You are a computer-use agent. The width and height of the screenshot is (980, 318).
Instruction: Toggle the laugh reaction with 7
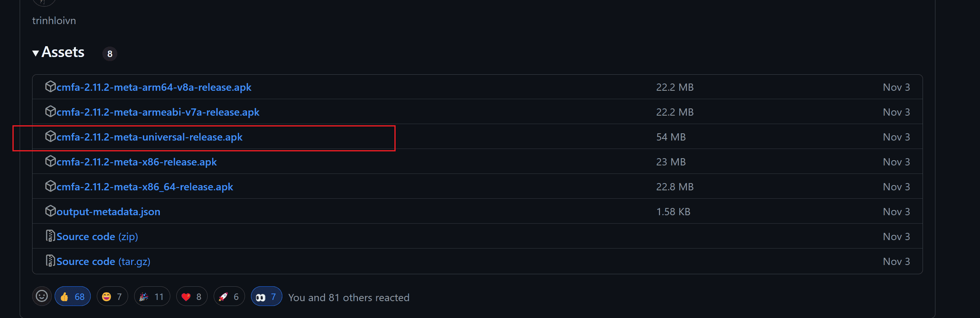[x=112, y=296]
